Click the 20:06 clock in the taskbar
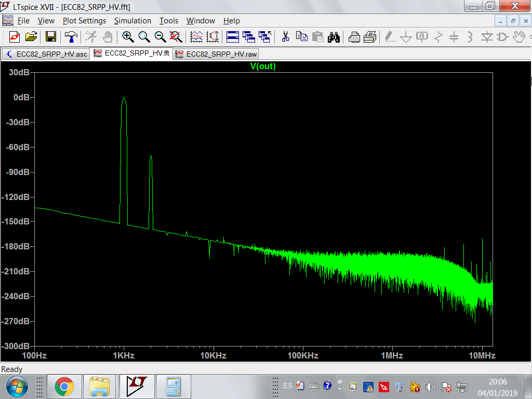532x399 pixels. click(x=498, y=382)
